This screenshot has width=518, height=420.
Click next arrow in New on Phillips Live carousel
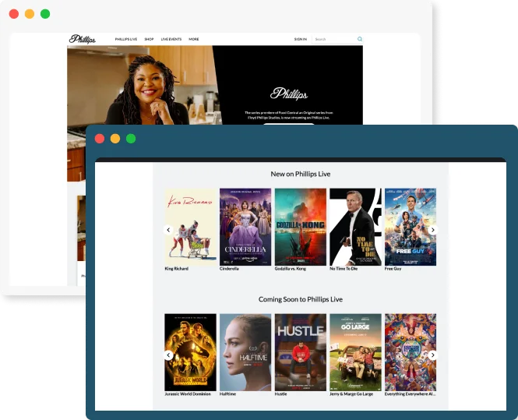click(432, 230)
